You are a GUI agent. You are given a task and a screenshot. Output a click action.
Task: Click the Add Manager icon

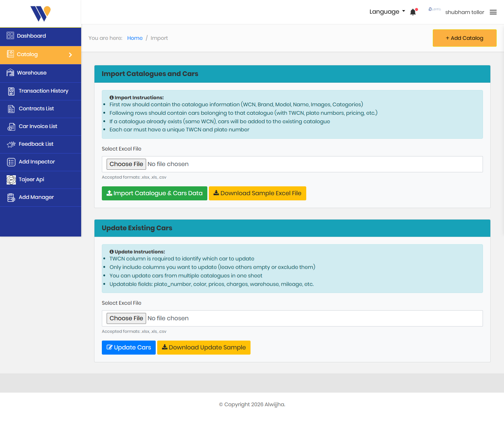[x=11, y=197]
